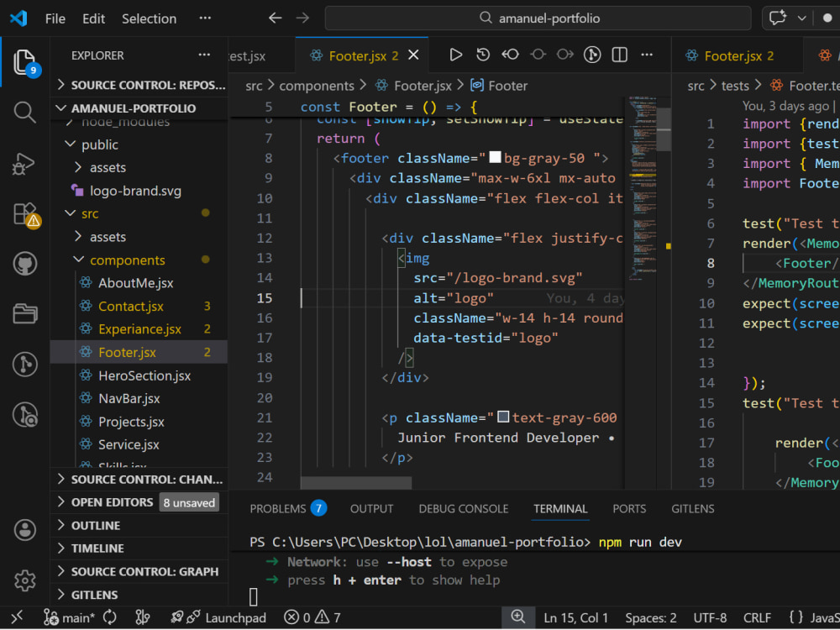Open the Accounts menu icon
The width and height of the screenshot is (840, 630).
coord(24,530)
